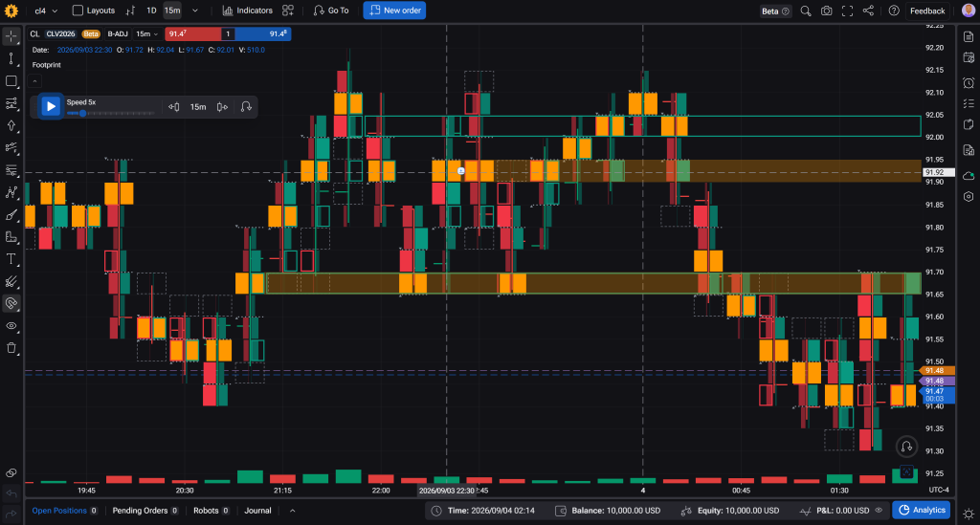Click the scroll-to-latest-bar round button on chart
This screenshot has height=525, width=980.
coord(906,447)
